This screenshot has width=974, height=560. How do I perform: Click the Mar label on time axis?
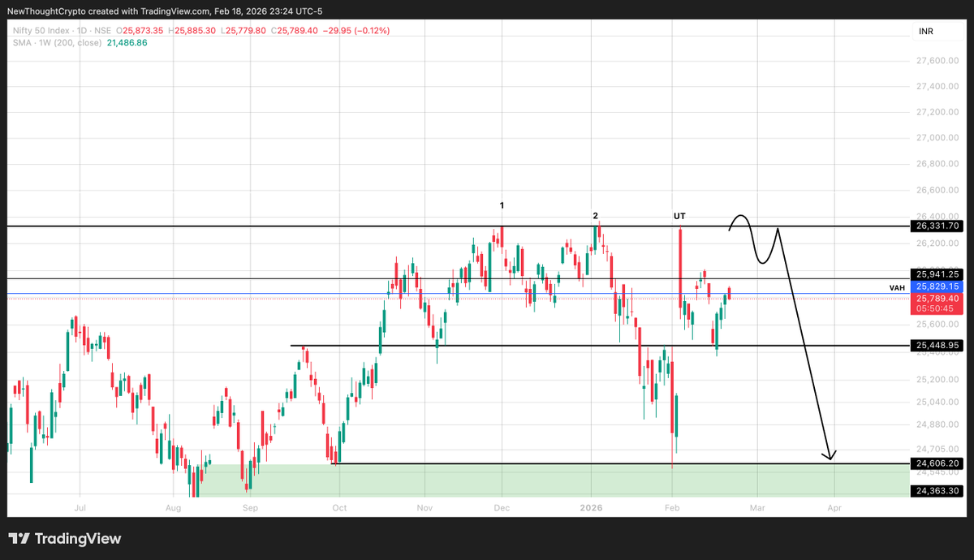(x=756, y=508)
